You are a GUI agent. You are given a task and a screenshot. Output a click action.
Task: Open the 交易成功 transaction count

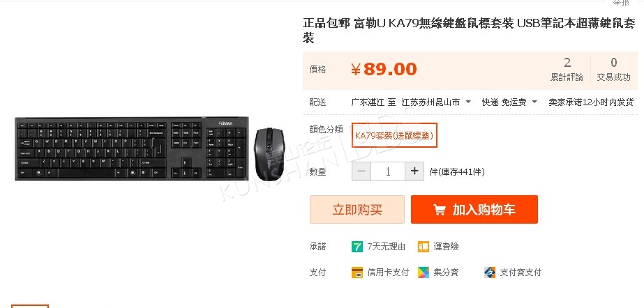coord(613,69)
